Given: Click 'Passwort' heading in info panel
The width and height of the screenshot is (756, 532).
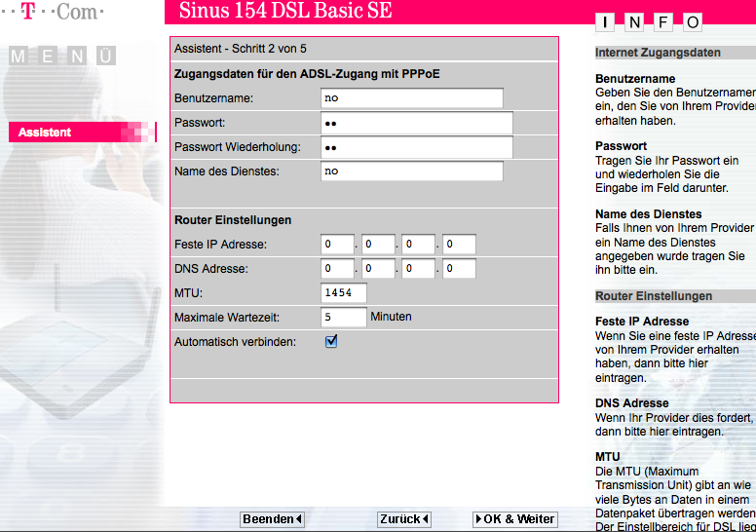Looking at the screenshot, I should tap(621, 146).
